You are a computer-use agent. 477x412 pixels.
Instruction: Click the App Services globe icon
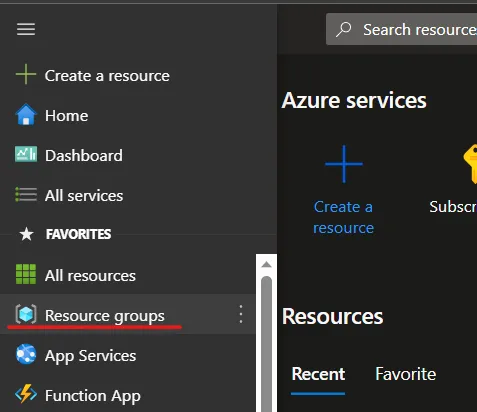tap(26, 354)
